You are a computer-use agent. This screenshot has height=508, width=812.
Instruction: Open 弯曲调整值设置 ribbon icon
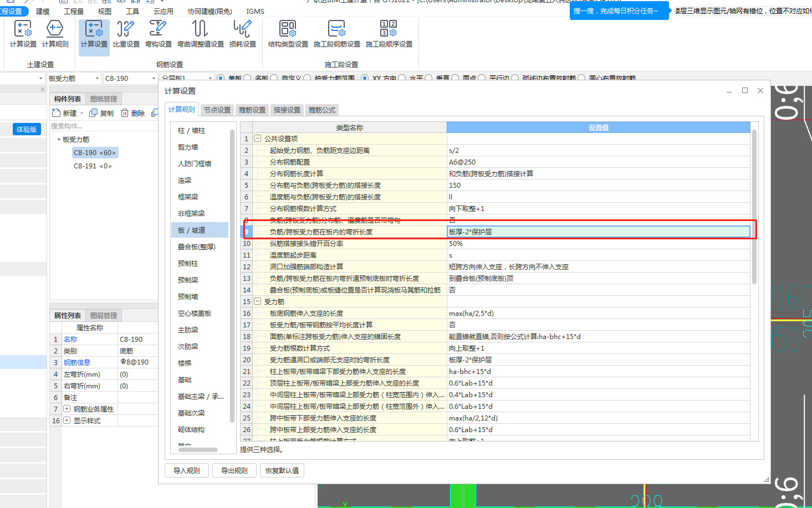(x=200, y=34)
